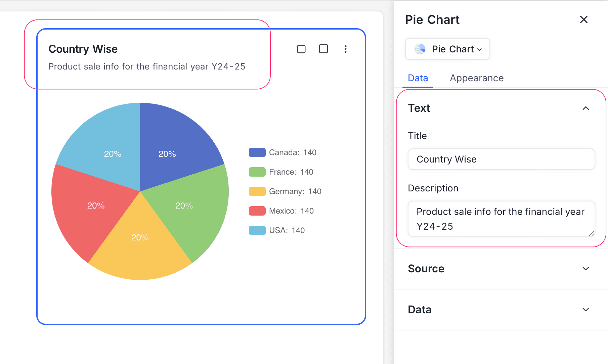
Task: Click the Title input field
Action: click(501, 159)
